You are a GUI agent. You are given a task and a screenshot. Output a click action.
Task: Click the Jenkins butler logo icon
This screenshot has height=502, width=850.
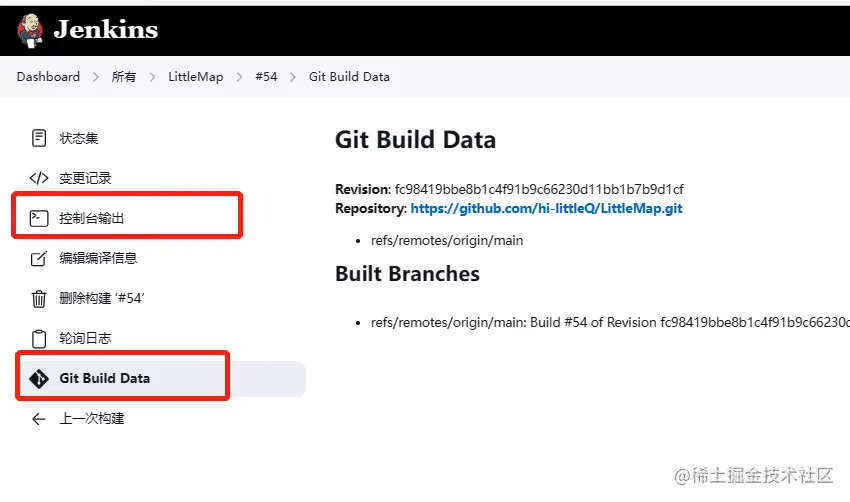point(30,30)
